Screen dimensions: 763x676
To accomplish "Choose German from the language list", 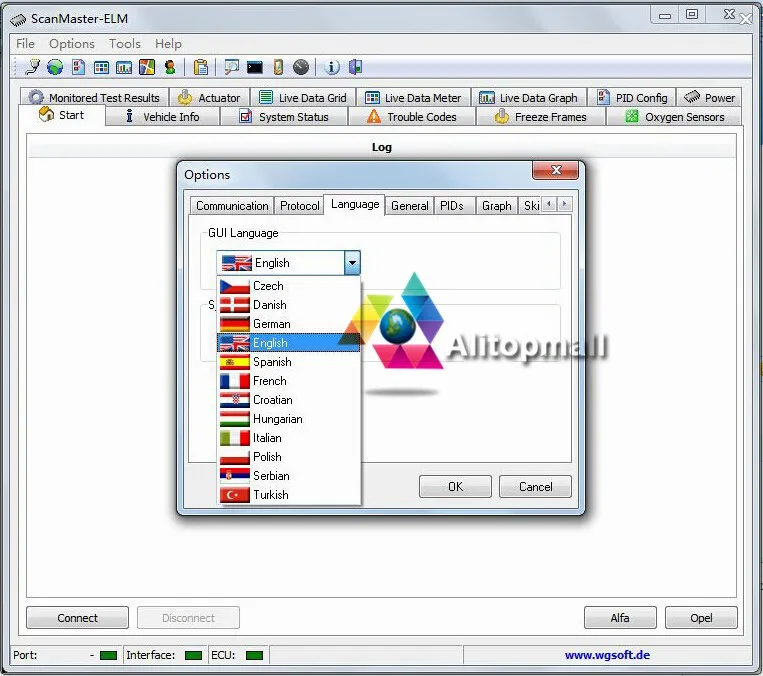I will pyautogui.click(x=289, y=324).
